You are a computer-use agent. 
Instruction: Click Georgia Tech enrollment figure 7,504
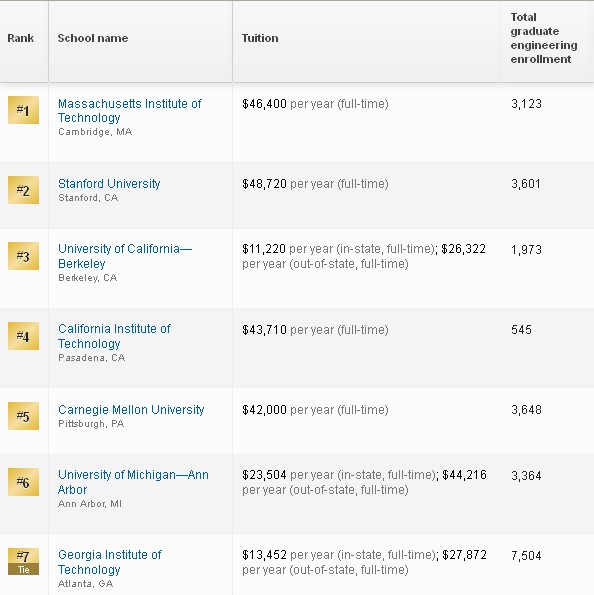(526, 556)
